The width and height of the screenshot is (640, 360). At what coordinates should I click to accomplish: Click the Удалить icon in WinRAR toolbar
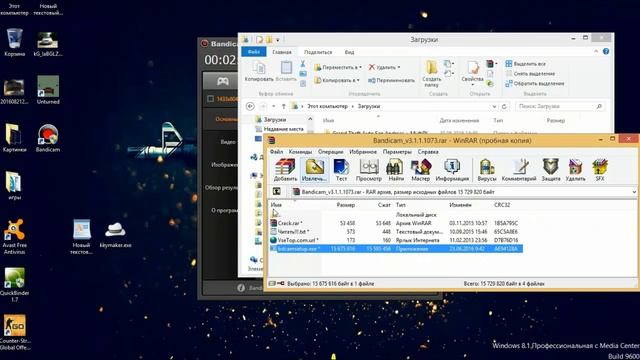[x=576, y=169]
